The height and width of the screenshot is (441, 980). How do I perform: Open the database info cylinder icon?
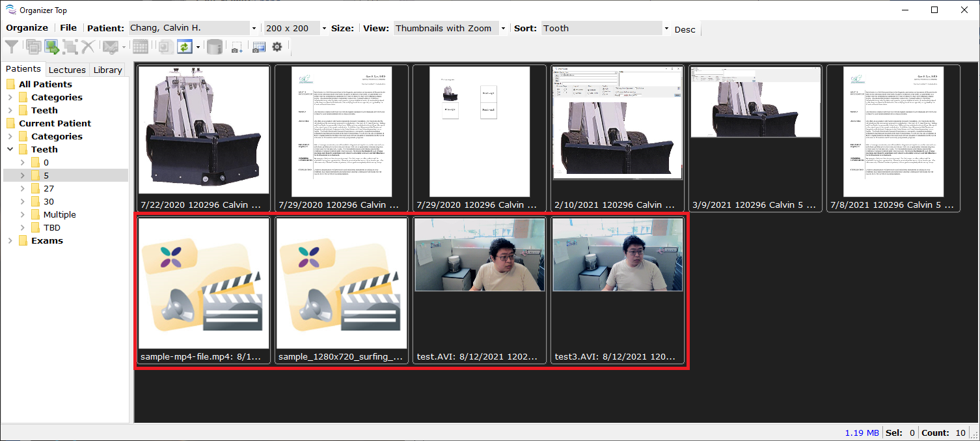click(x=214, y=47)
